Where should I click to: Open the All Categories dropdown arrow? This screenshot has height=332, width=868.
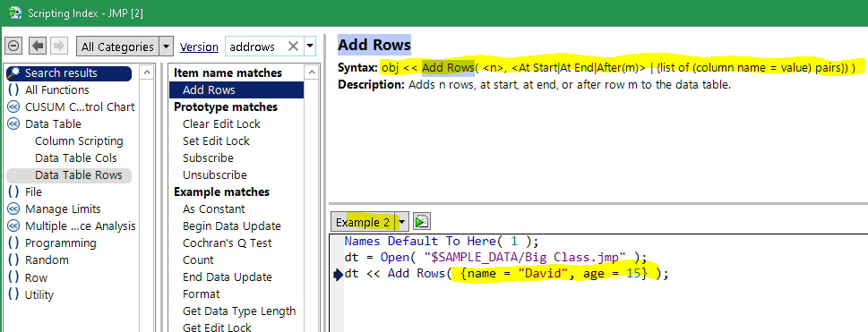click(x=166, y=47)
